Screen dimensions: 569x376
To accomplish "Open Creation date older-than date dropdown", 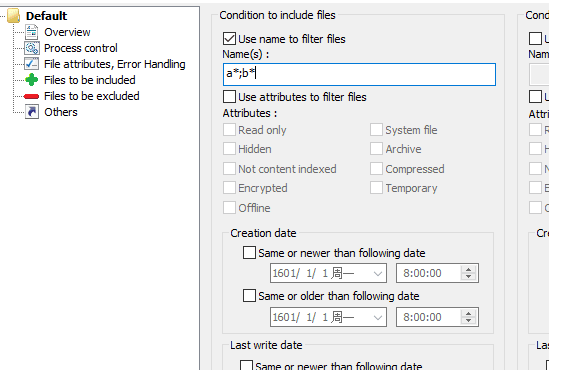I will pyautogui.click(x=378, y=317).
